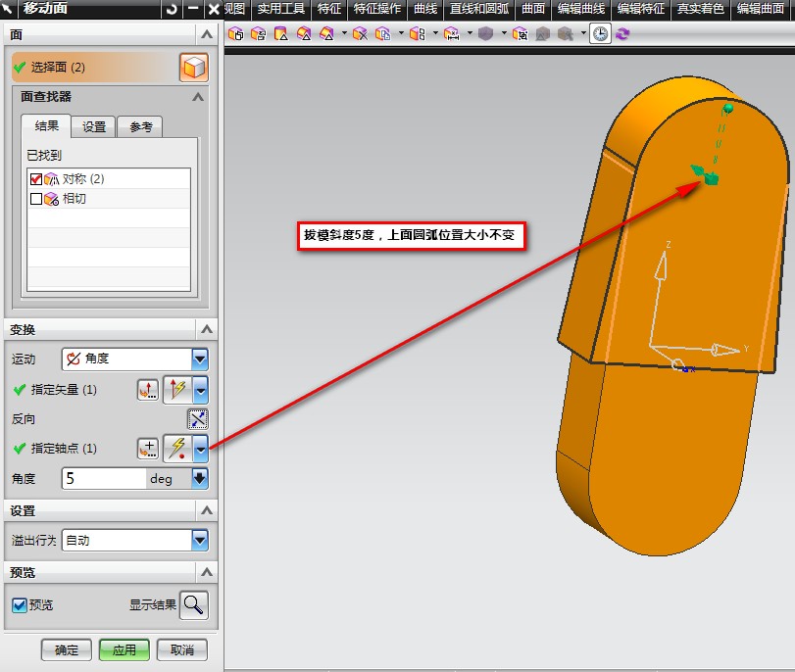Open the vector constructor dialog icon
795x672 pixels.
(x=148, y=390)
